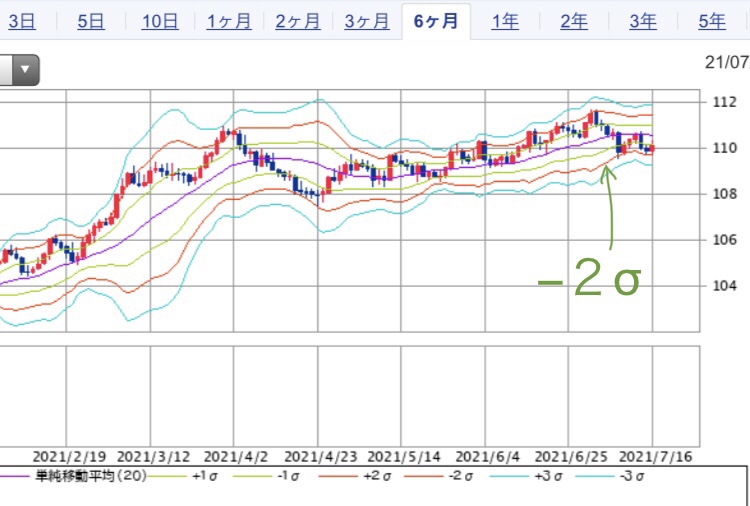This screenshot has height=506, width=750.
Task: Open the 5年 chart range
Action: coord(712,22)
